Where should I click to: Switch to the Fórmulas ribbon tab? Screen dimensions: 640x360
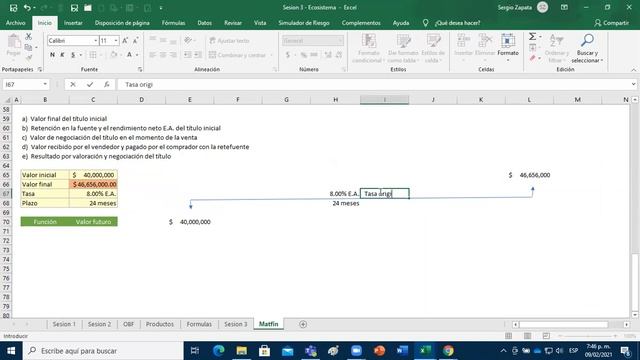(173, 23)
